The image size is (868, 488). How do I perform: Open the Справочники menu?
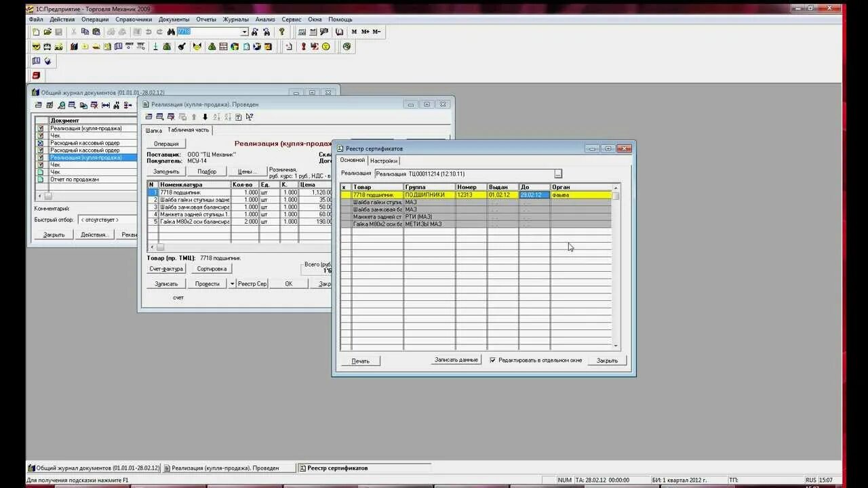pos(134,20)
